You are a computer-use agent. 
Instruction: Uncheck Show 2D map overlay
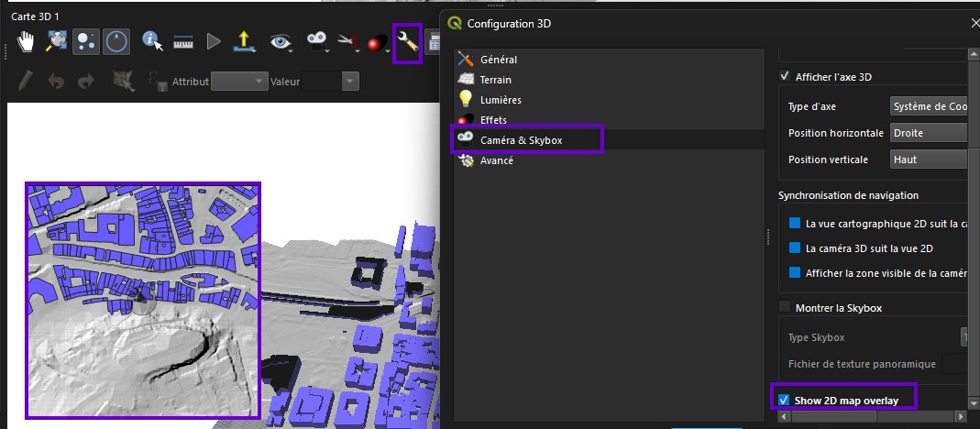click(x=785, y=401)
